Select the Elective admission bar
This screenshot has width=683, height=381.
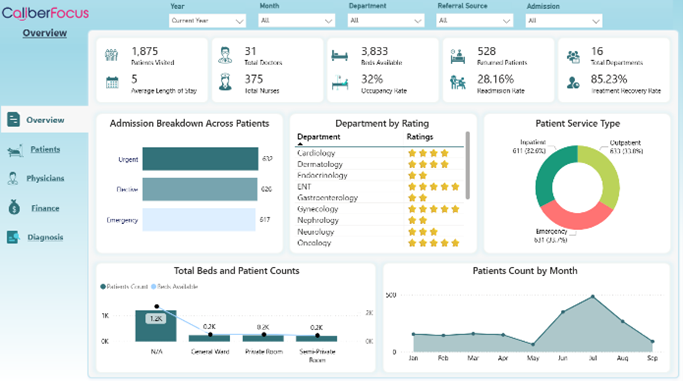[x=200, y=189]
